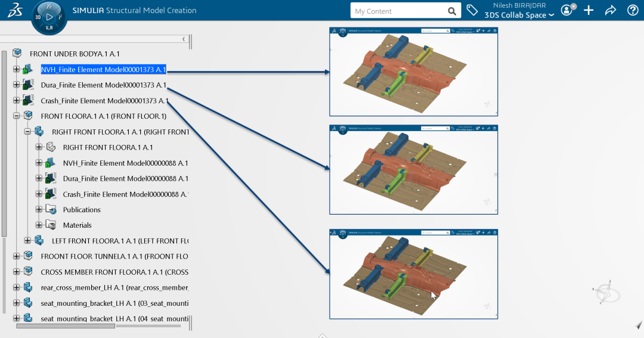This screenshot has width=644, height=338.
Task: Expand the Publications node
Action: click(39, 209)
